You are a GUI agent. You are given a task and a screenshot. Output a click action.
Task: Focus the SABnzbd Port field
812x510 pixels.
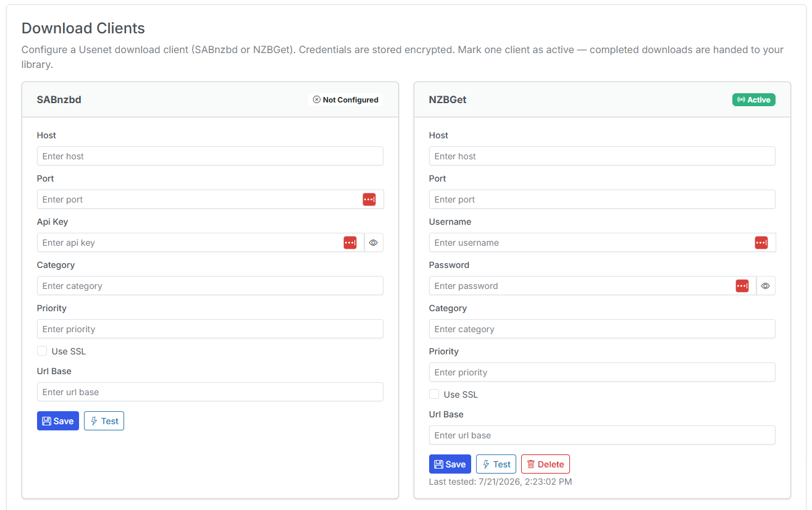click(210, 199)
